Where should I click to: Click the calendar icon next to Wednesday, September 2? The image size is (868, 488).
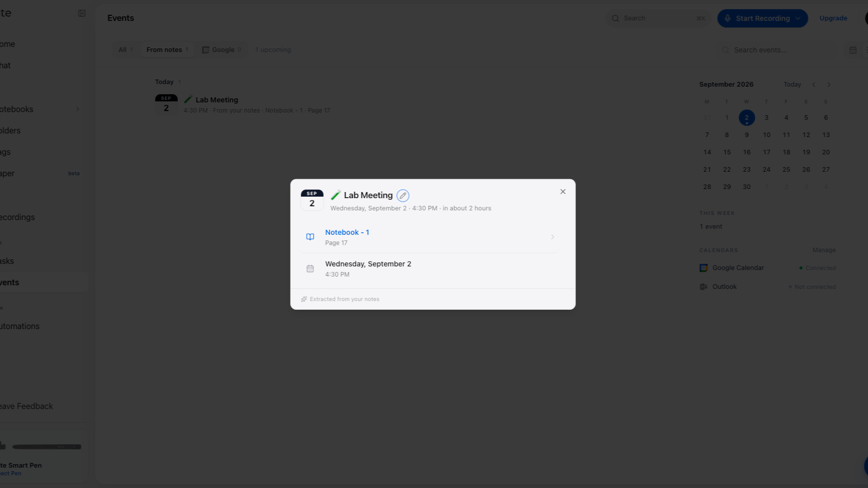(310, 268)
